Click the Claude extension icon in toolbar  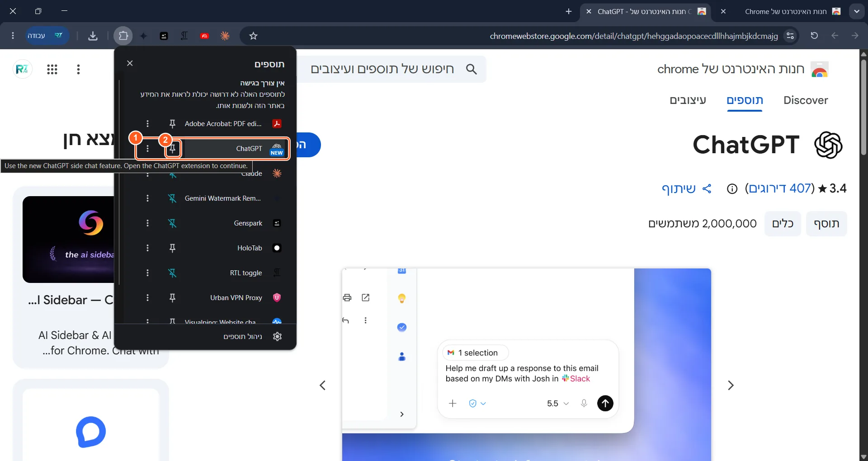point(225,36)
